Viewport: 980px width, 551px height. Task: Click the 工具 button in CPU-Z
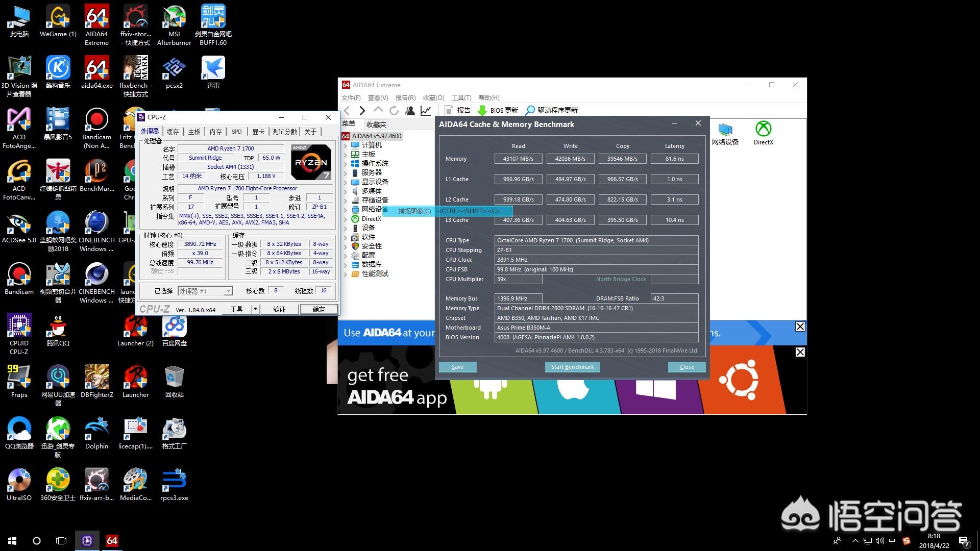pos(236,309)
